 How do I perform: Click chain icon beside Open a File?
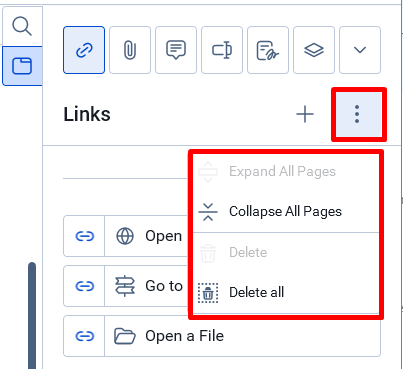click(x=85, y=336)
